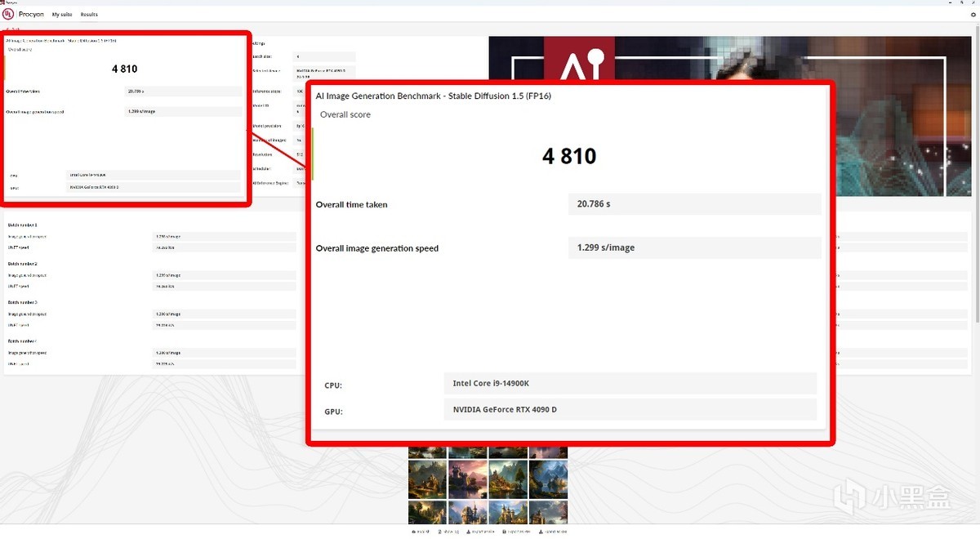This screenshot has width=980, height=539.
Task: Open the My suite menu
Action: pyautogui.click(x=61, y=15)
